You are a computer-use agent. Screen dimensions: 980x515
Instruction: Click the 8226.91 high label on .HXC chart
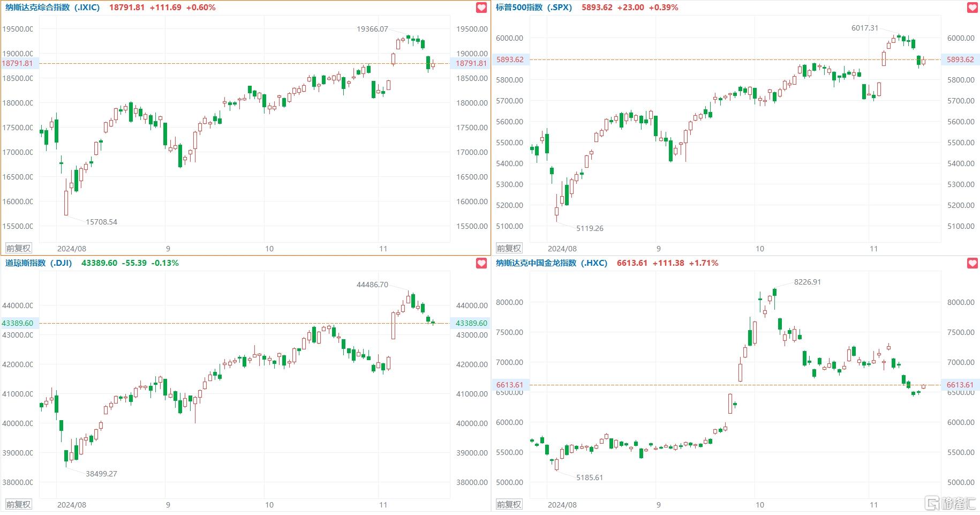(808, 282)
